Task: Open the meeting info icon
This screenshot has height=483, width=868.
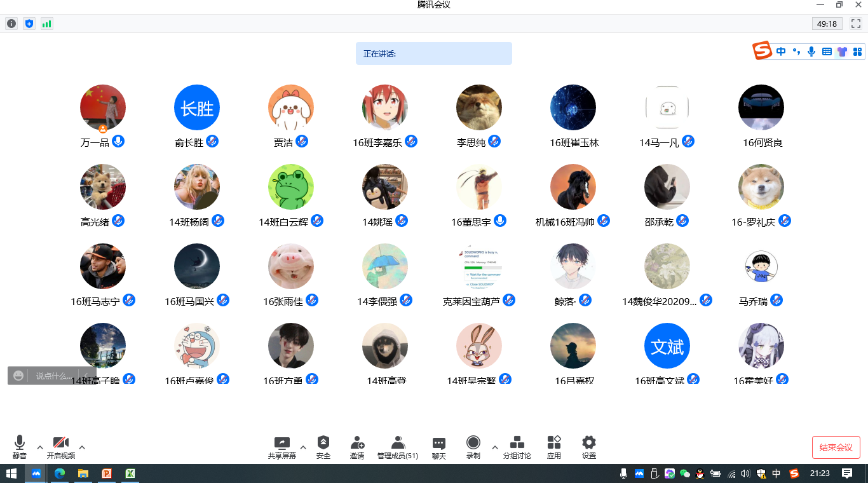Action: pyautogui.click(x=11, y=24)
